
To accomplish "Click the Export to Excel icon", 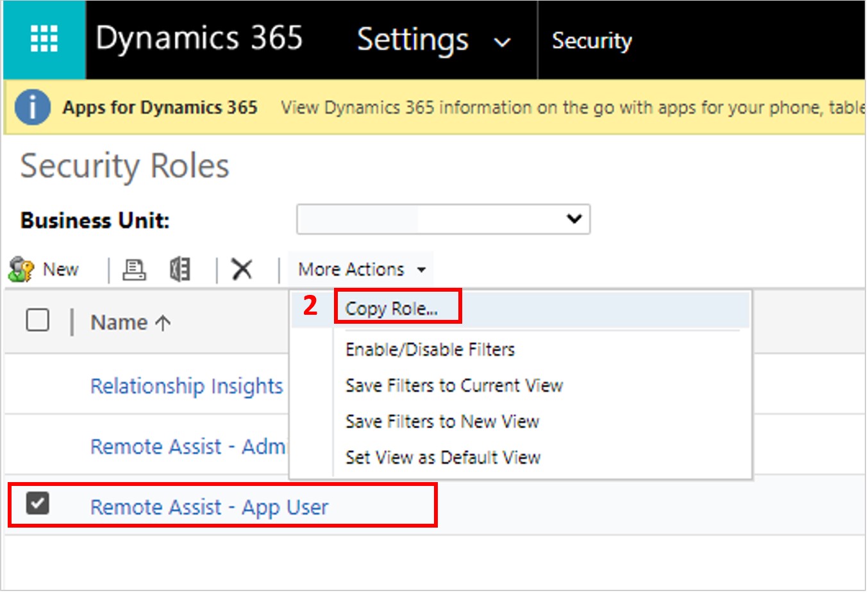I will 180,269.
